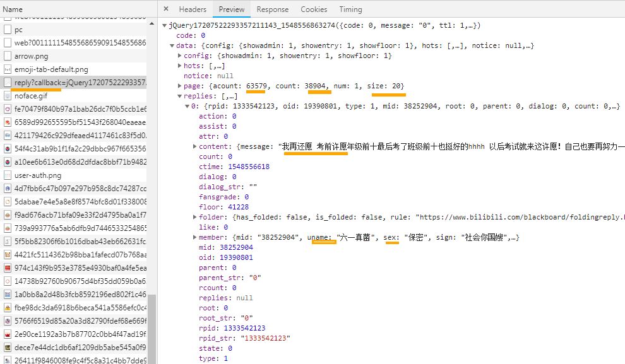This screenshot has height=364, width=625.
Task: Select fe70479f840b97a1bab image icon
Action: click(7, 109)
